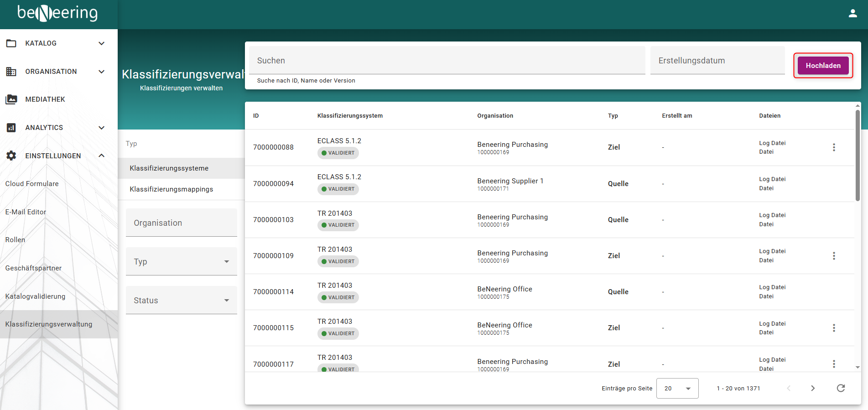Image resolution: width=868 pixels, height=410 pixels.
Task: Click the beNeering logo
Action: click(x=57, y=13)
